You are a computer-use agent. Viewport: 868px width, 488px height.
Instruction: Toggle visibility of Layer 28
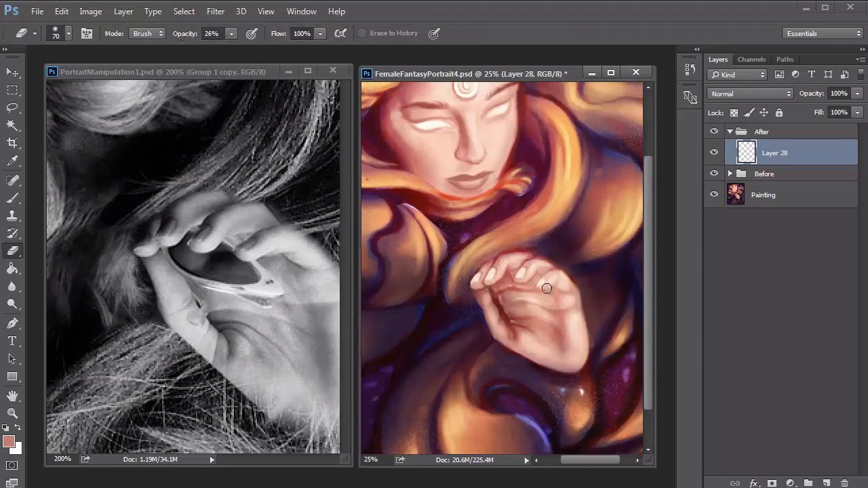coord(713,152)
